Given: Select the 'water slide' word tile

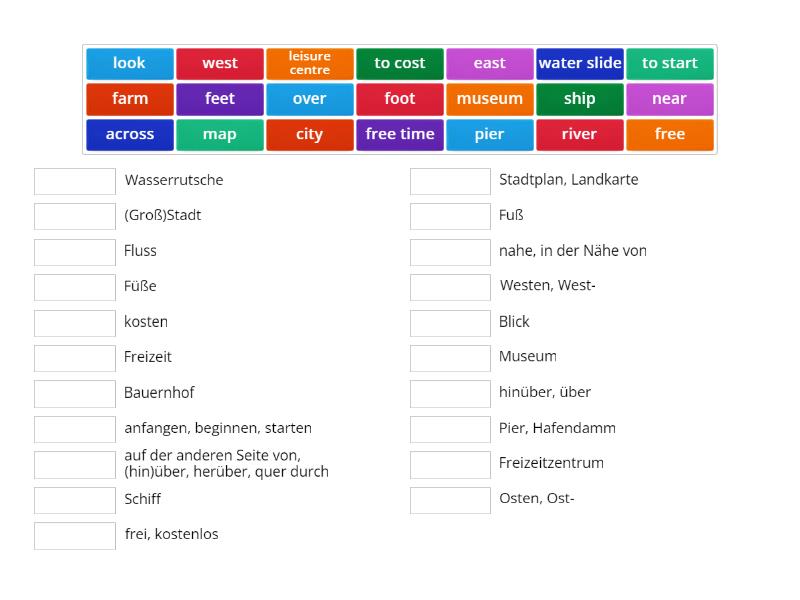Looking at the screenshot, I should 580,64.
